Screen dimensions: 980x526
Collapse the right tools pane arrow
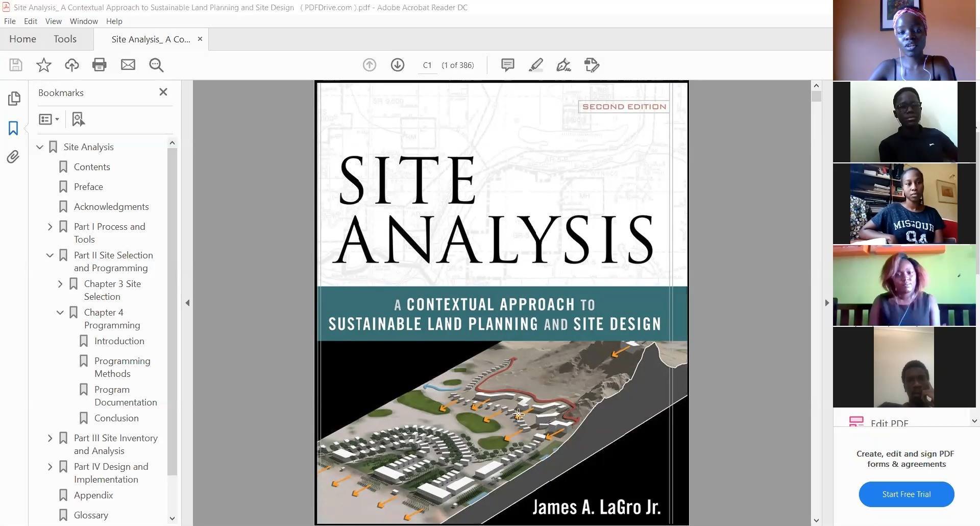point(827,303)
